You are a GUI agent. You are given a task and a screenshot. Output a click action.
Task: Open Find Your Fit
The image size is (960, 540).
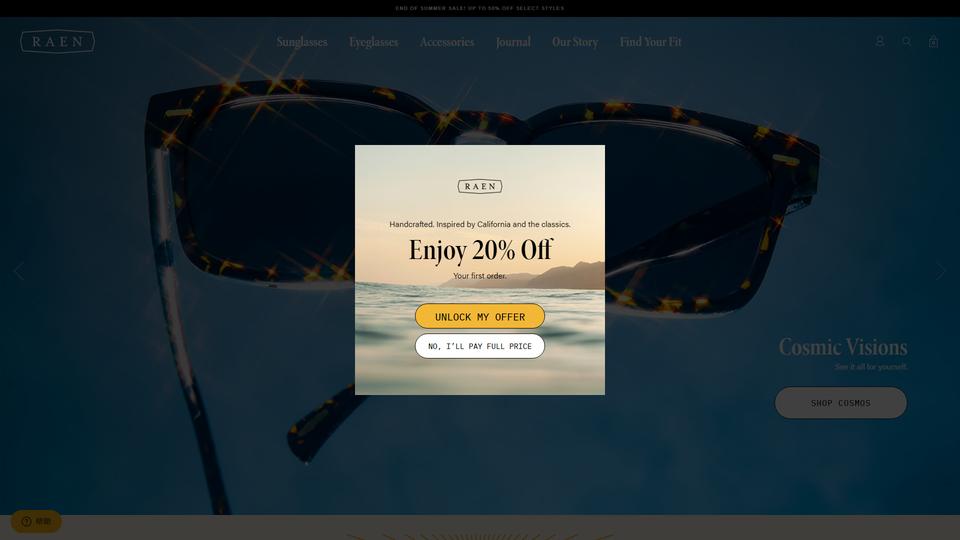point(650,42)
